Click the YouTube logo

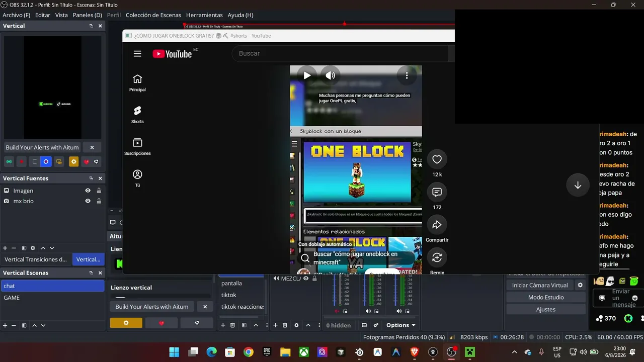coord(172,54)
